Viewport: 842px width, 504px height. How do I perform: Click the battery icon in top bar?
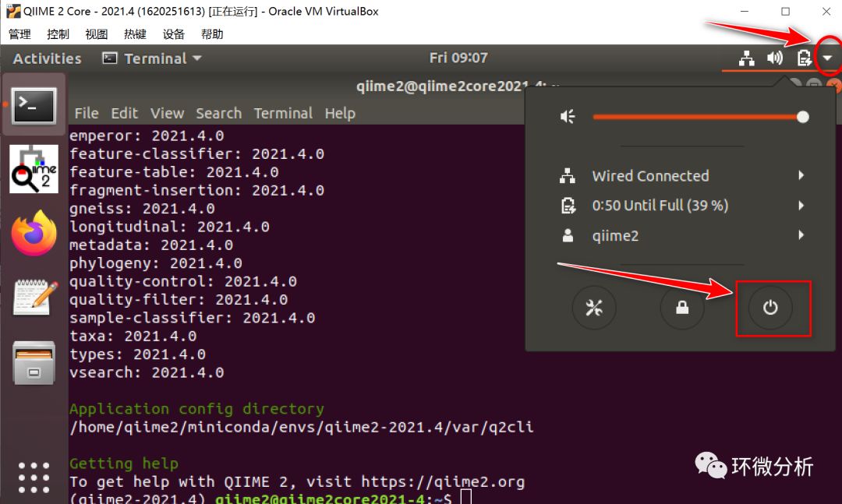(x=804, y=58)
